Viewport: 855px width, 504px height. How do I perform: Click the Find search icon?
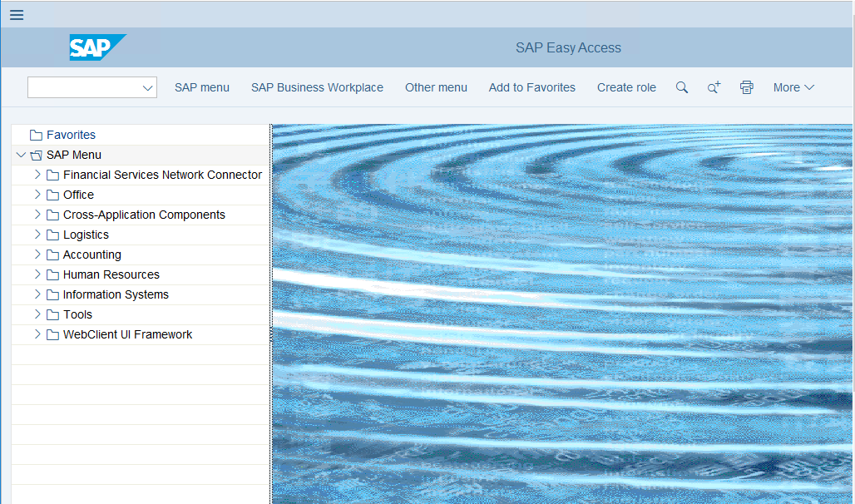(x=682, y=87)
